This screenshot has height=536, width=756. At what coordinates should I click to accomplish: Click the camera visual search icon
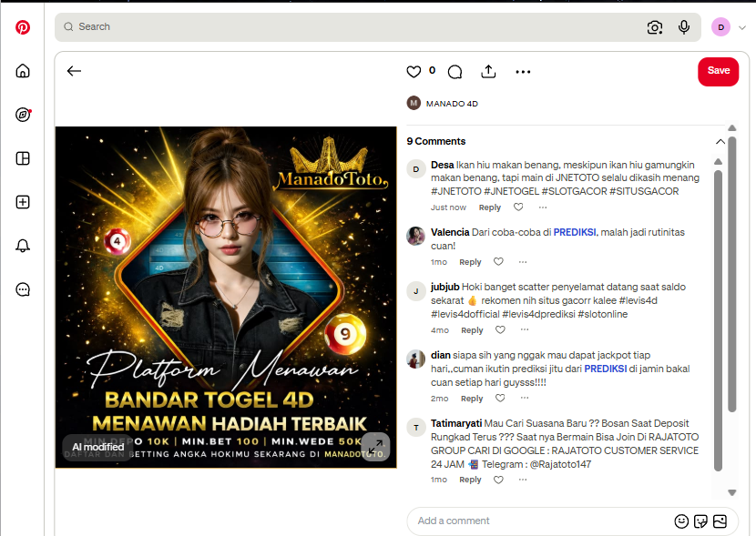coord(654,27)
